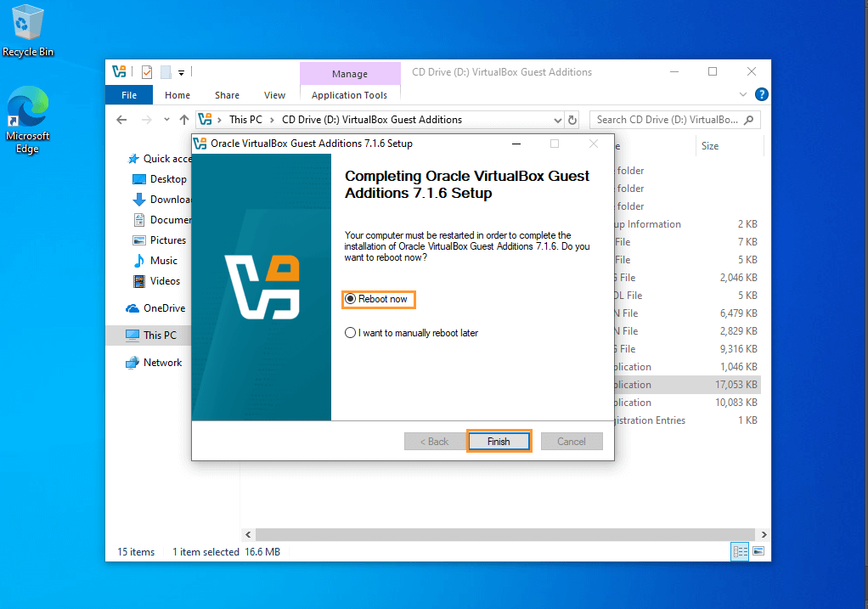Expand the address bar history dropdown
The image size is (868, 609).
(x=558, y=120)
